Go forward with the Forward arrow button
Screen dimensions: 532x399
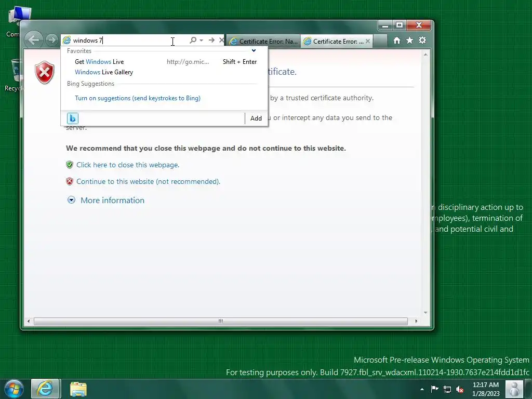click(x=51, y=40)
